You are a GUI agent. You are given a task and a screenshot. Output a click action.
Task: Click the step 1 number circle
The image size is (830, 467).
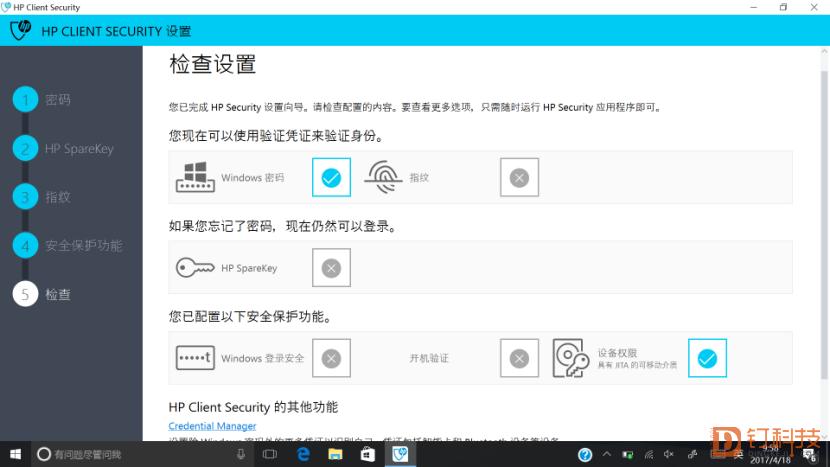coord(25,100)
